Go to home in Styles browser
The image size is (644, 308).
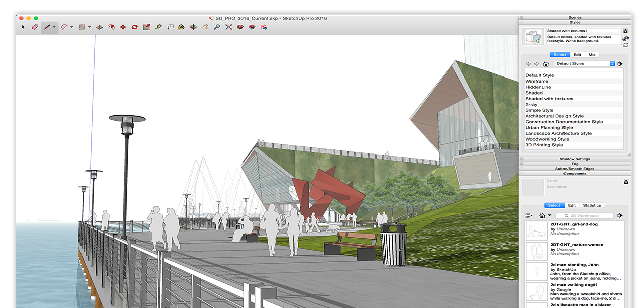[546, 64]
